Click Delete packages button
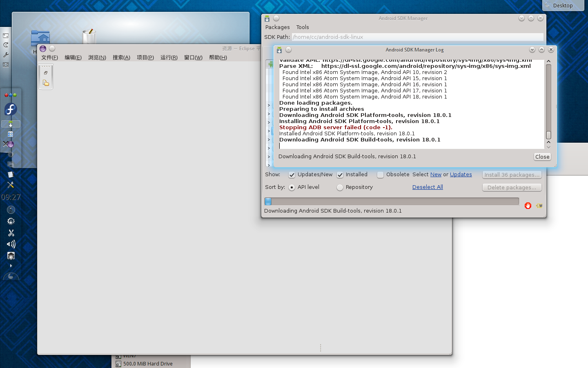The image size is (588, 368). point(512,188)
